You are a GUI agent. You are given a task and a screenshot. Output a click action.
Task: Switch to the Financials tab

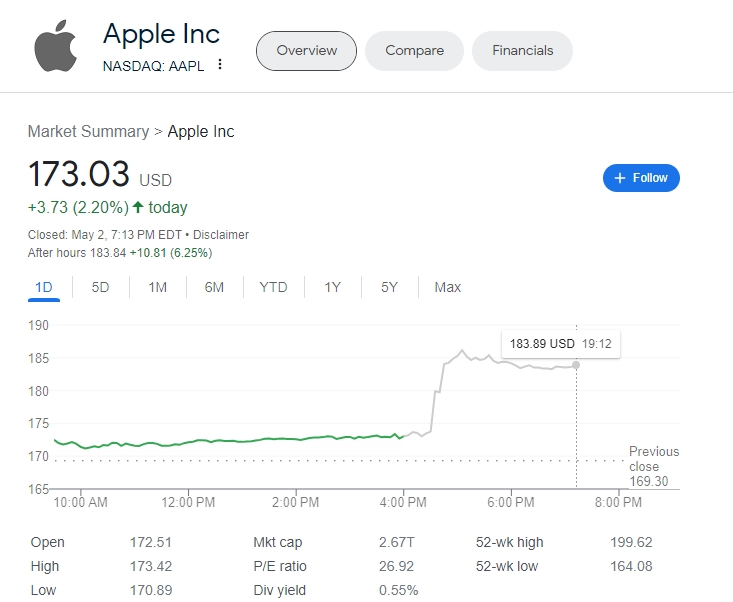[522, 51]
